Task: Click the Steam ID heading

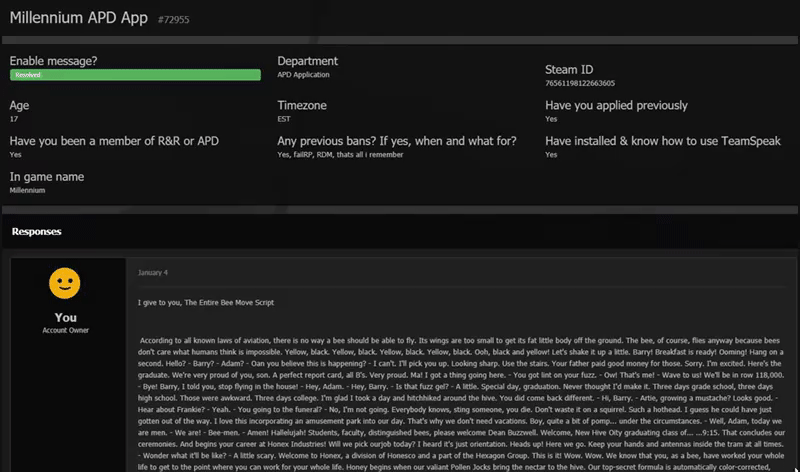Action: pyautogui.click(x=569, y=69)
